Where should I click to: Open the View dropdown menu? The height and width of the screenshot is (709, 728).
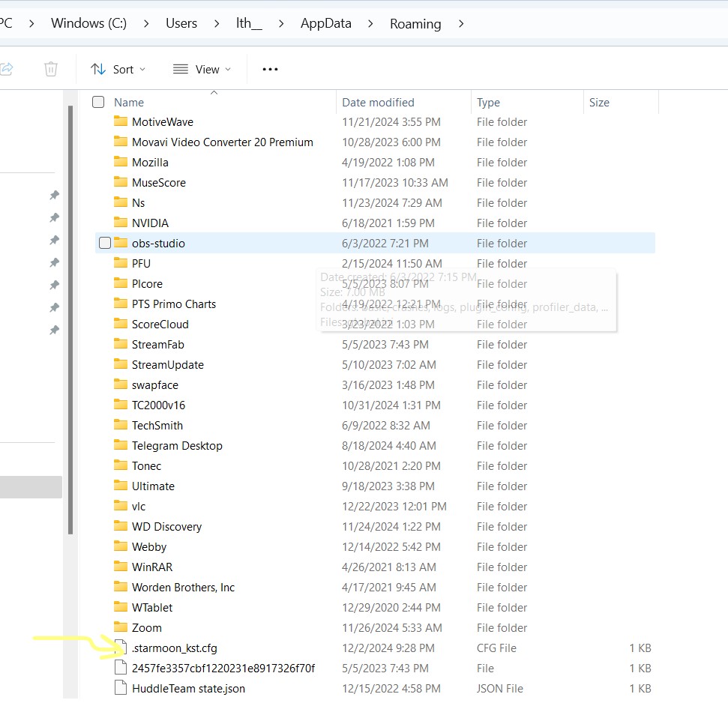[202, 69]
